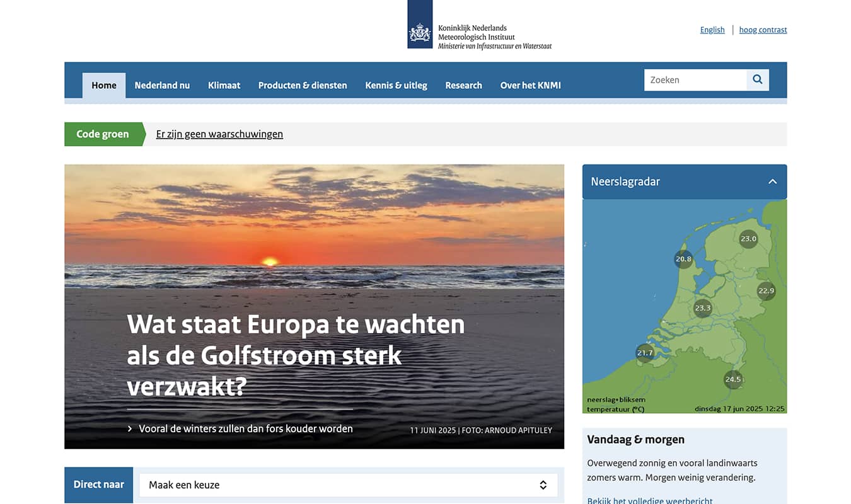Click the 'Vandaag & morgen' heading
The width and height of the screenshot is (851, 504).
click(635, 440)
